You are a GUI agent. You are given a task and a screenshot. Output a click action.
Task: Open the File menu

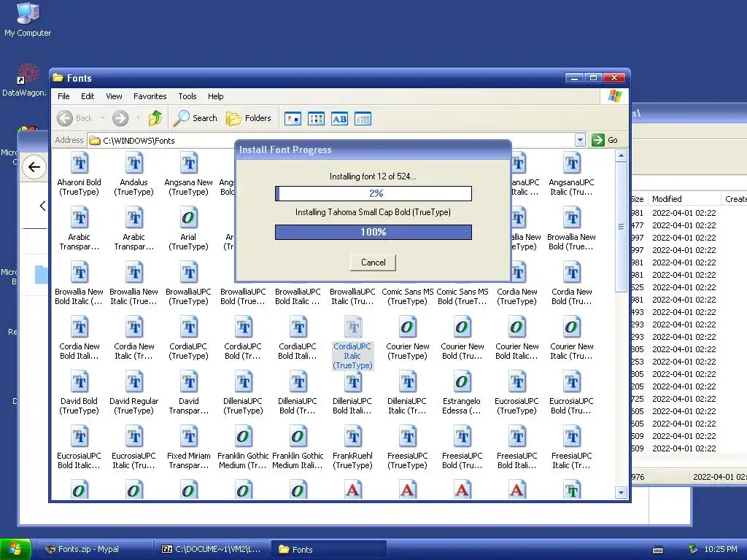pos(63,96)
